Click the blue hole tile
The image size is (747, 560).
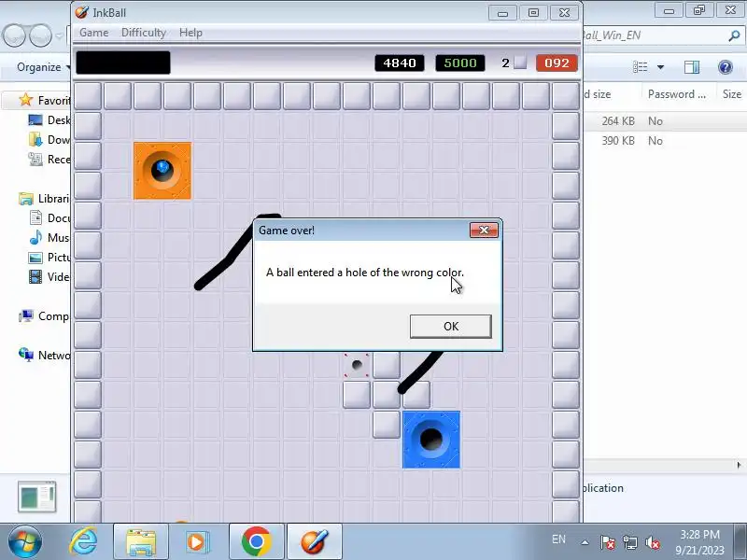tap(431, 440)
